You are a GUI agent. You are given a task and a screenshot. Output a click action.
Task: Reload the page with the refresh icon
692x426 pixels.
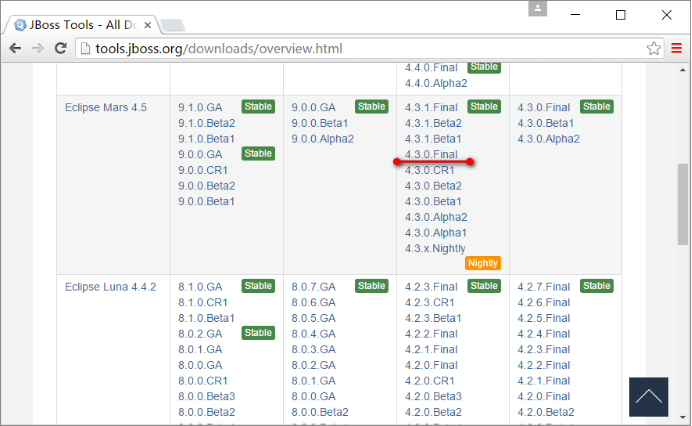[x=60, y=48]
